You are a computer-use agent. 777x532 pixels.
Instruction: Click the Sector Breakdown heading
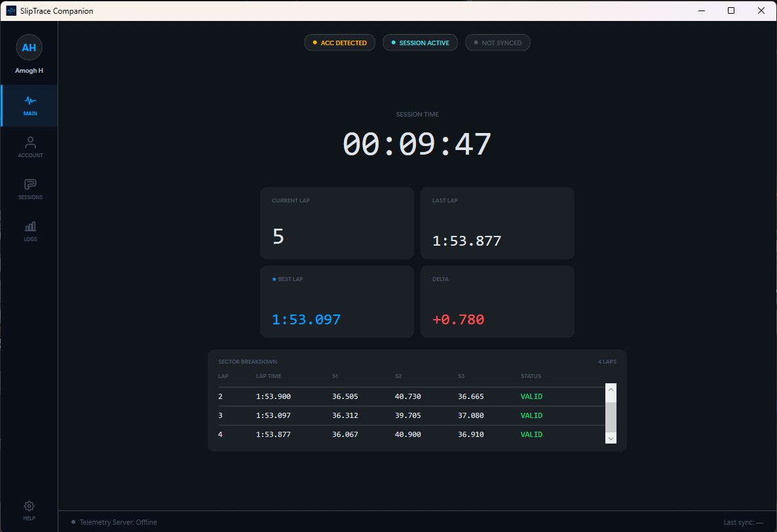point(248,362)
